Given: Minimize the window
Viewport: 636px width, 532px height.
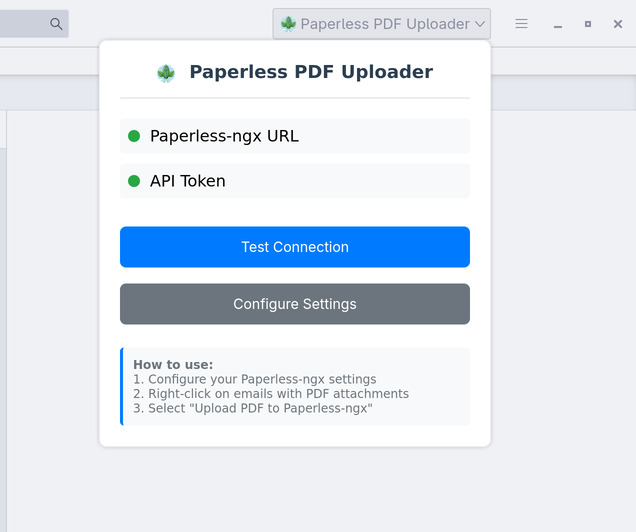Looking at the screenshot, I should [x=558, y=24].
